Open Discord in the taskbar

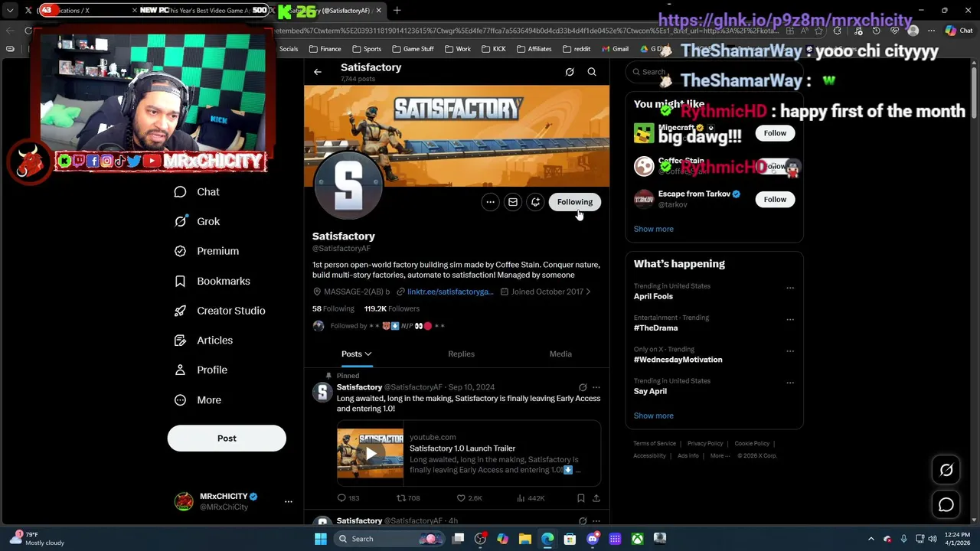(593, 539)
